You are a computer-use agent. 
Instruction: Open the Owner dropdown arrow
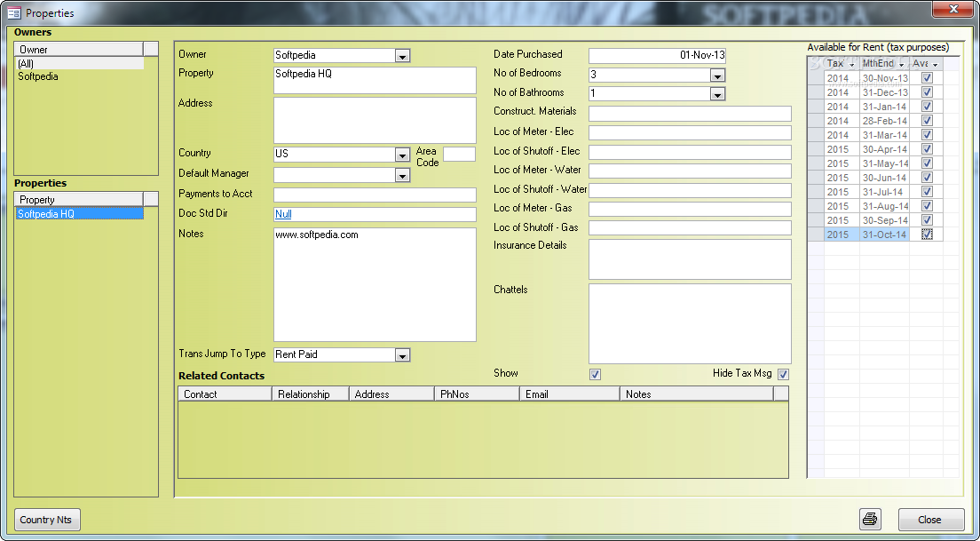click(402, 56)
